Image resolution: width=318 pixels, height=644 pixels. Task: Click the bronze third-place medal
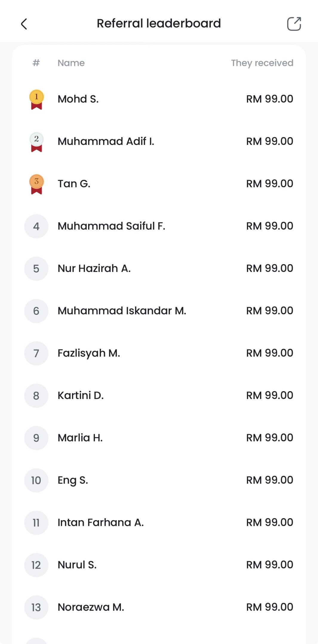(x=36, y=184)
